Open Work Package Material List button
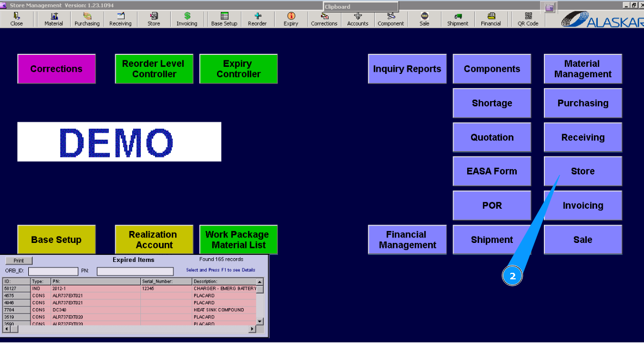 [239, 240]
